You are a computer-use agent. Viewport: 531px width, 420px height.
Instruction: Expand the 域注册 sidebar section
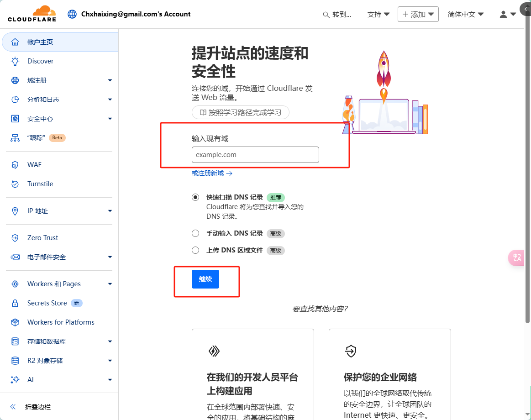point(110,80)
